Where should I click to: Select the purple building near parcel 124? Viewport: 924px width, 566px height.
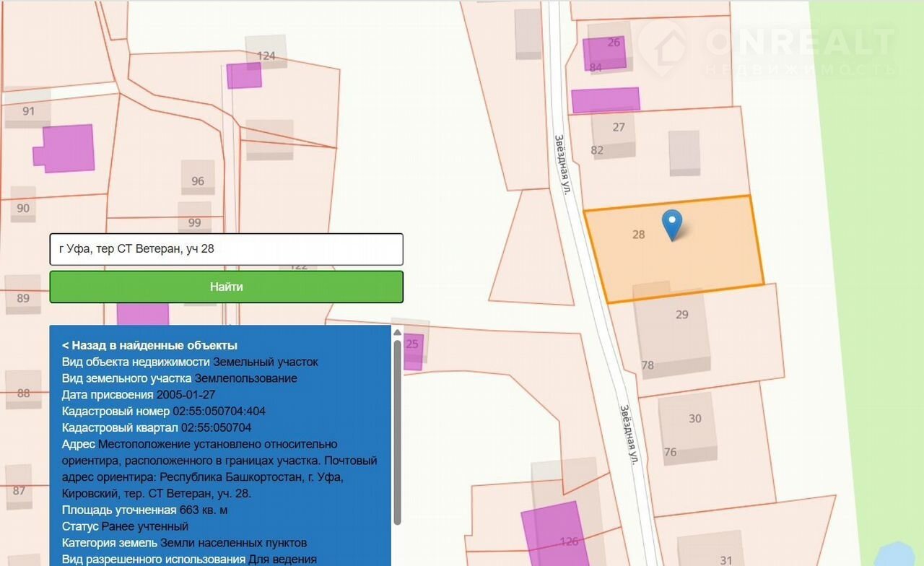[x=244, y=75]
